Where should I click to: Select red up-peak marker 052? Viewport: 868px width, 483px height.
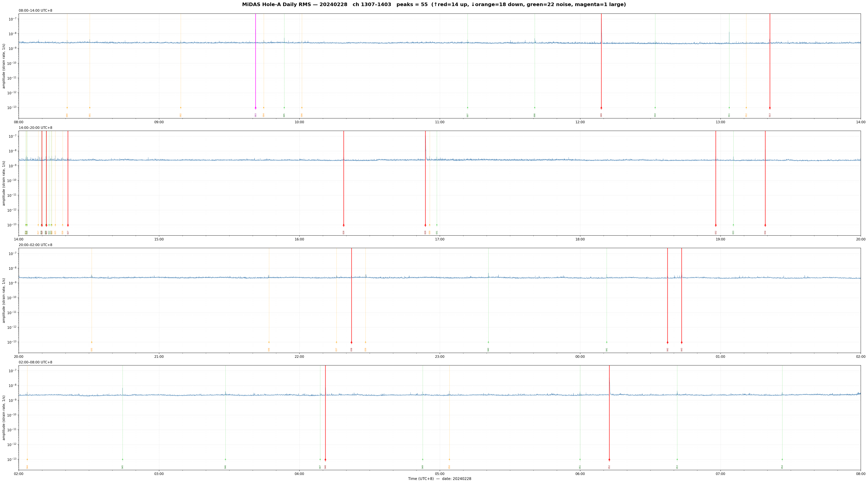(x=609, y=459)
